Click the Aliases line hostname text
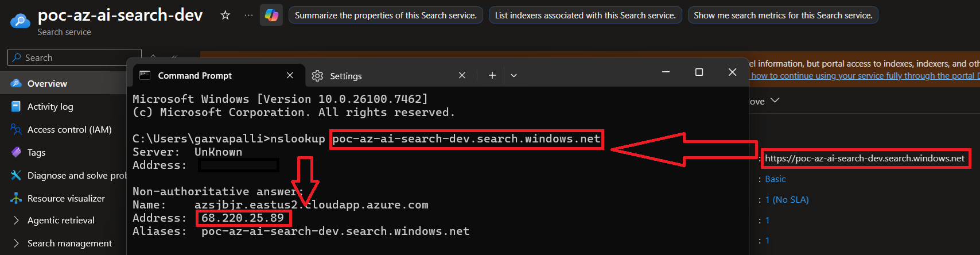 point(335,231)
